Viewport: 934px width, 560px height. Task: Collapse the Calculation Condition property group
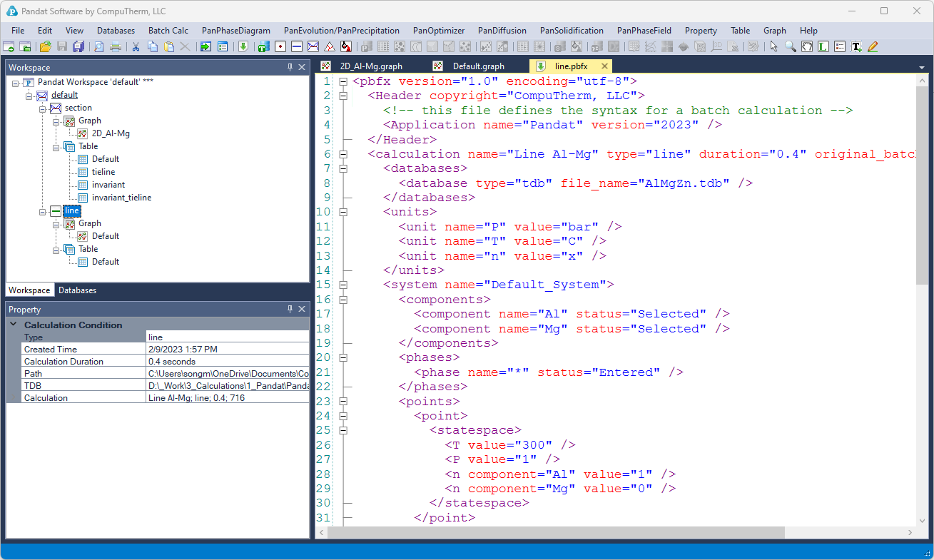[14, 325]
